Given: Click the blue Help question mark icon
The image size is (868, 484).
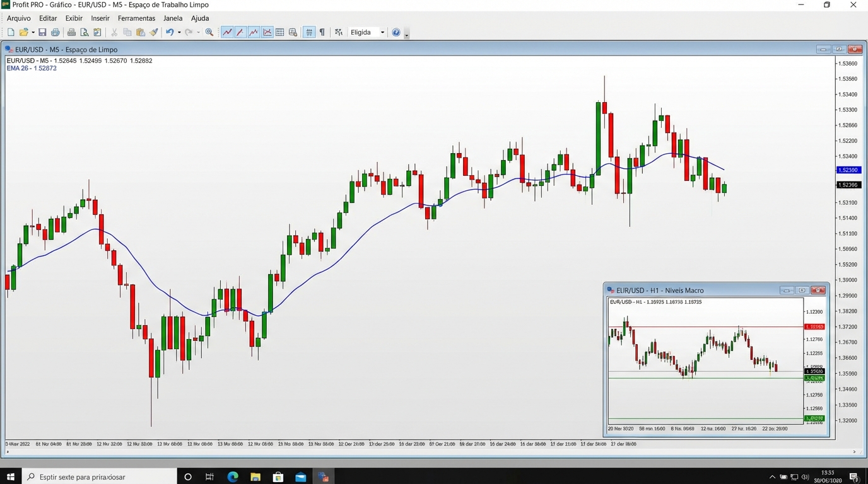Looking at the screenshot, I should click(396, 32).
